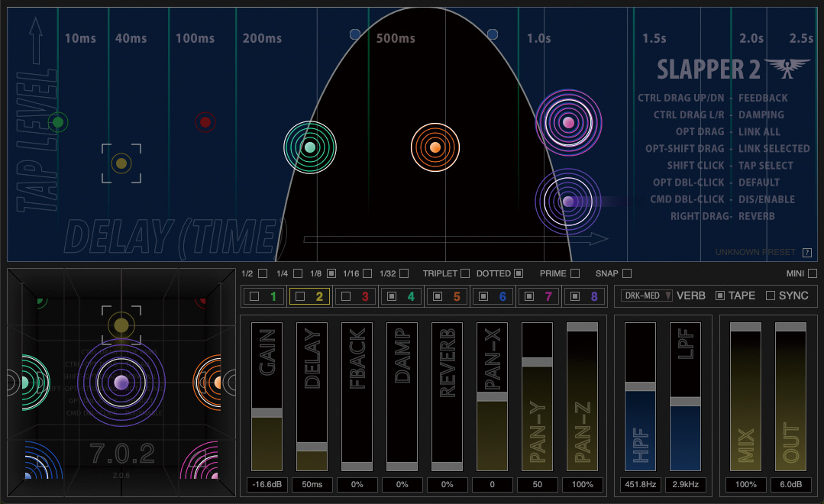Viewport: 824px width, 504px height.
Task: Select the orange tap node in the panner view
Action: pos(208,382)
